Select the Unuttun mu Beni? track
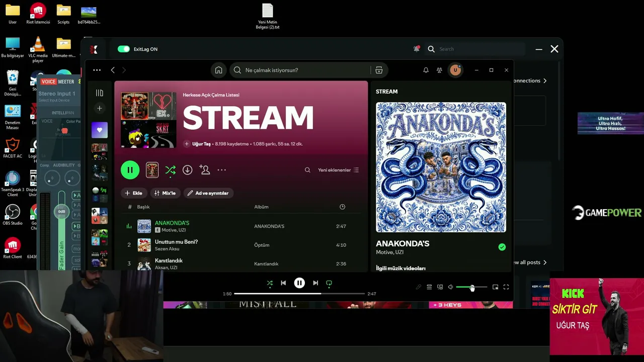Image resolution: width=644 pixels, height=362 pixels. pyautogui.click(x=176, y=242)
